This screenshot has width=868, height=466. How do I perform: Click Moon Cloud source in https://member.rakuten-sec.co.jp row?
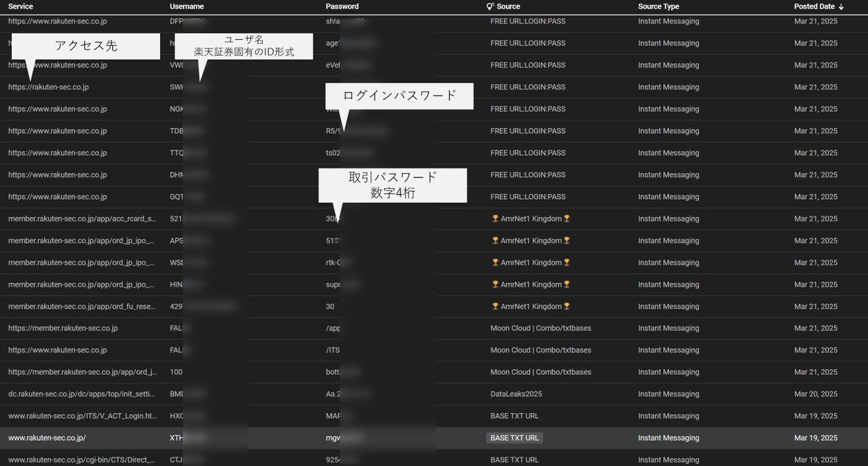541,329
